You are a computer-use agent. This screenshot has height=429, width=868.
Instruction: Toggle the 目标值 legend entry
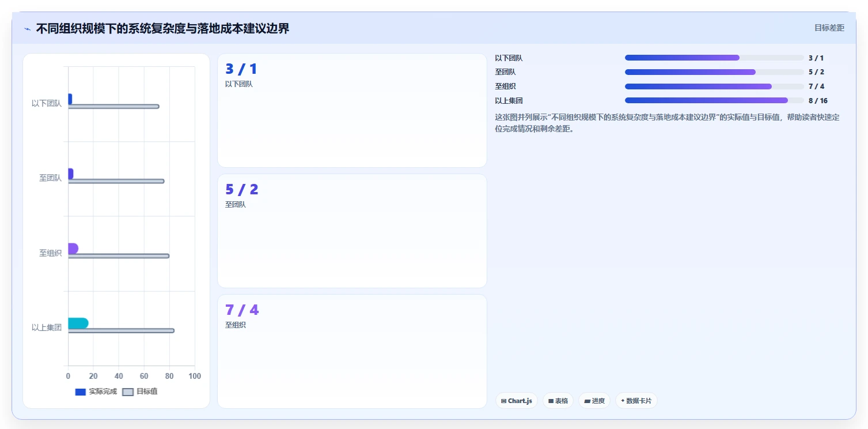pyautogui.click(x=140, y=392)
